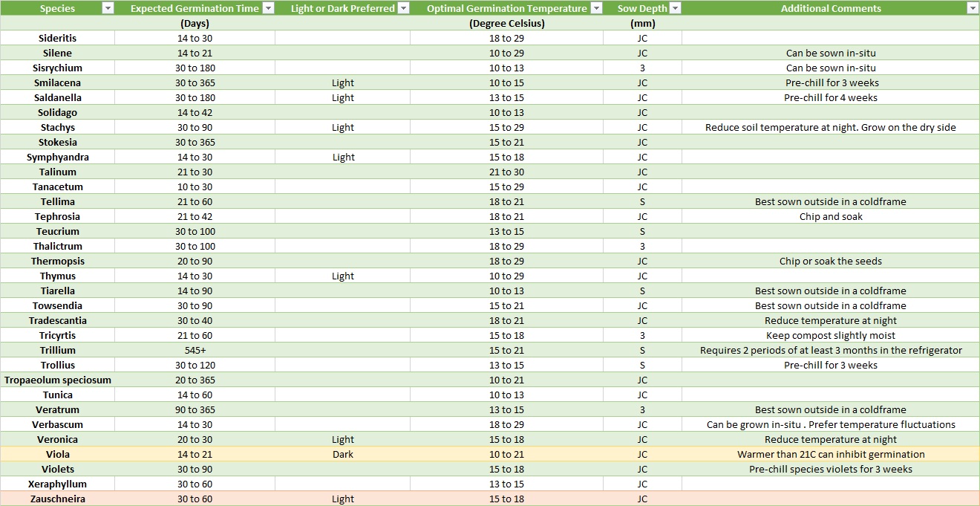Image resolution: width=980 pixels, height=506 pixels.
Task: Select the Additional Comments header cell
Action: 831,8
